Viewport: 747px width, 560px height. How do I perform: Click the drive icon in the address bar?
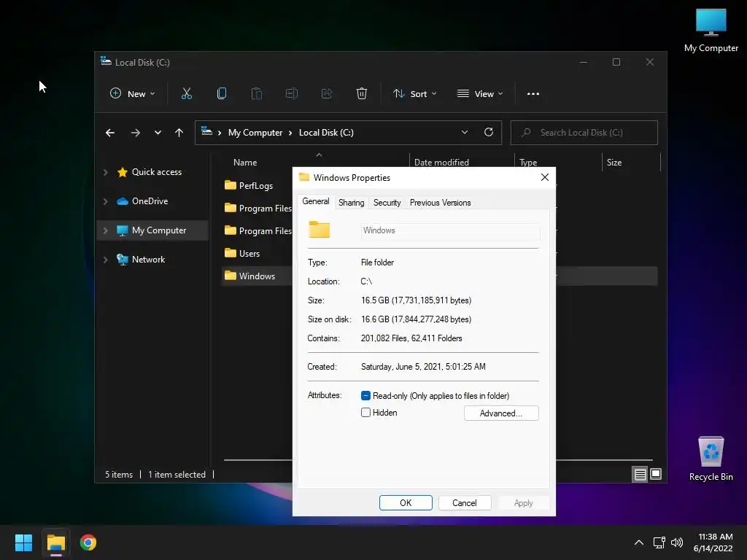tap(206, 131)
